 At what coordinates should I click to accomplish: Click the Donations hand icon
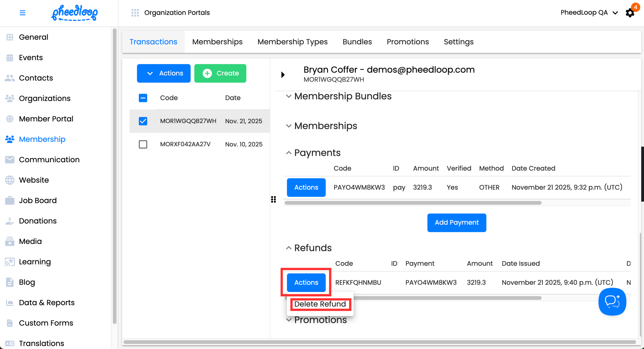tap(10, 221)
